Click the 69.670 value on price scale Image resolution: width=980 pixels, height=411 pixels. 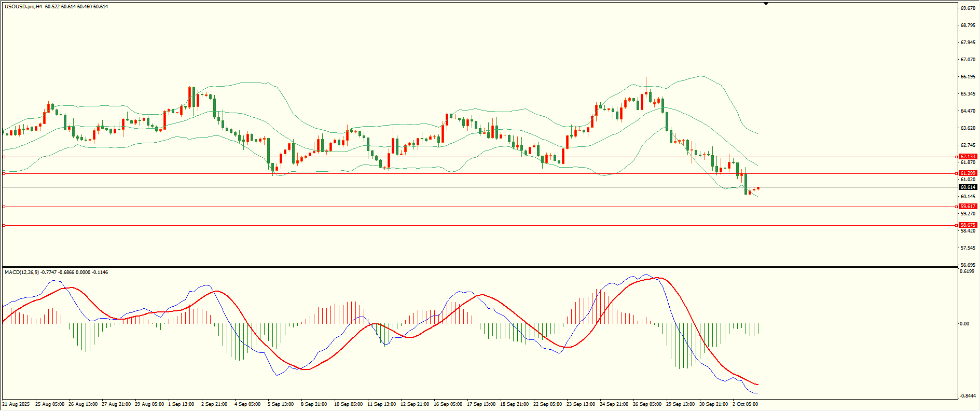point(968,8)
